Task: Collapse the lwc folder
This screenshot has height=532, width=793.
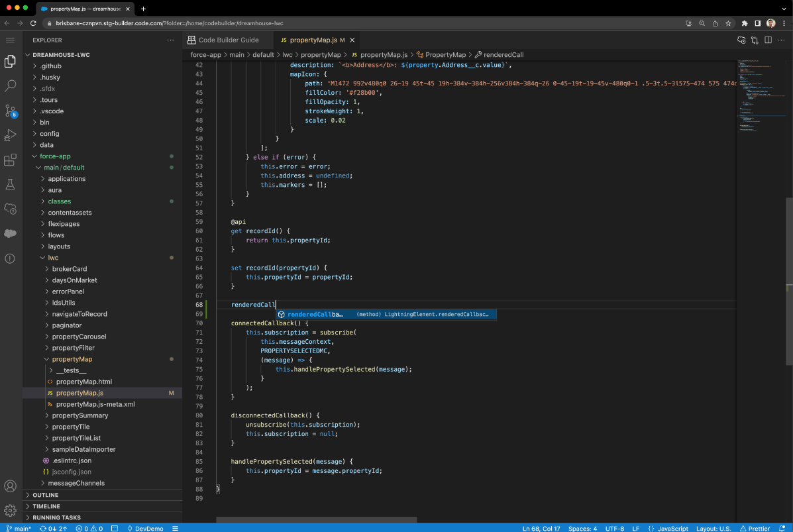Action: tap(103, 258)
